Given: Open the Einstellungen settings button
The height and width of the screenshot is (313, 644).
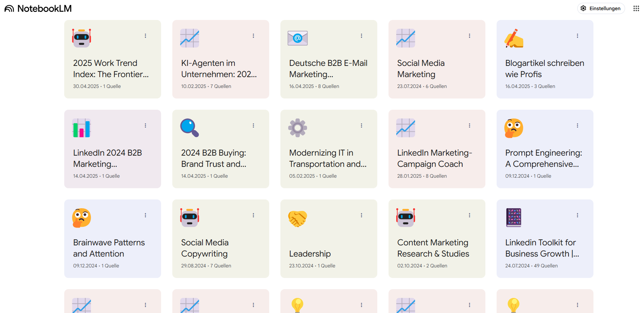Looking at the screenshot, I should pyautogui.click(x=601, y=8).
